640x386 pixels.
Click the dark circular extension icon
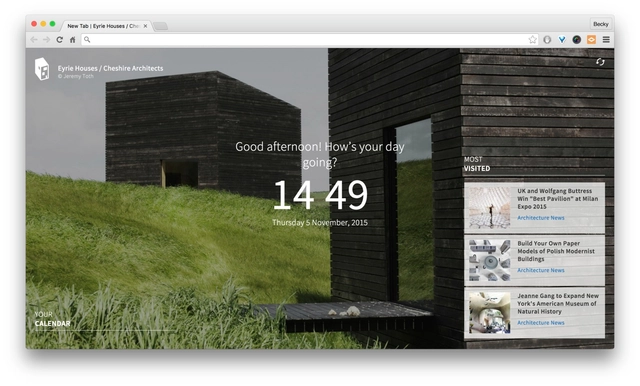point(577,40)
